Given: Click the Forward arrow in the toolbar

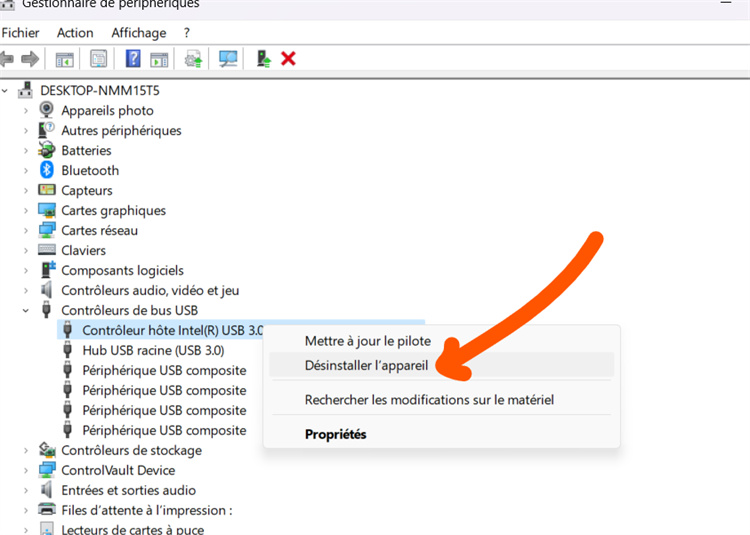Looking at the screenshot, I should point(30,59).
